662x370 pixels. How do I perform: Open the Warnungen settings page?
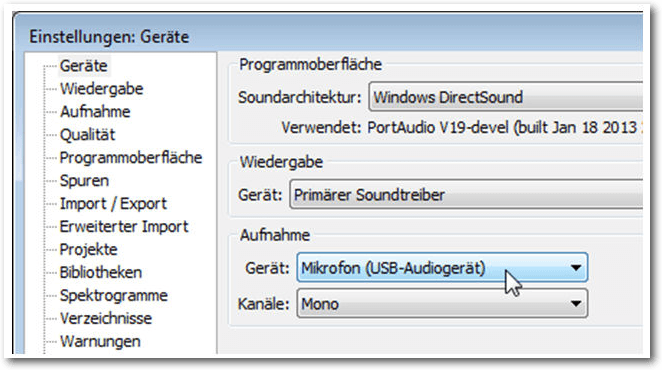pyautogui.click(x=100, y=341)
